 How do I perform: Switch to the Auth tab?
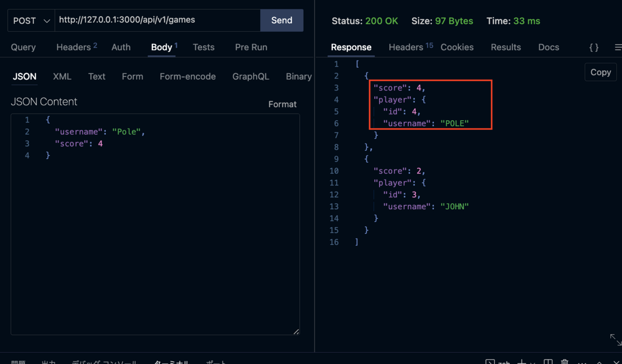121,47
